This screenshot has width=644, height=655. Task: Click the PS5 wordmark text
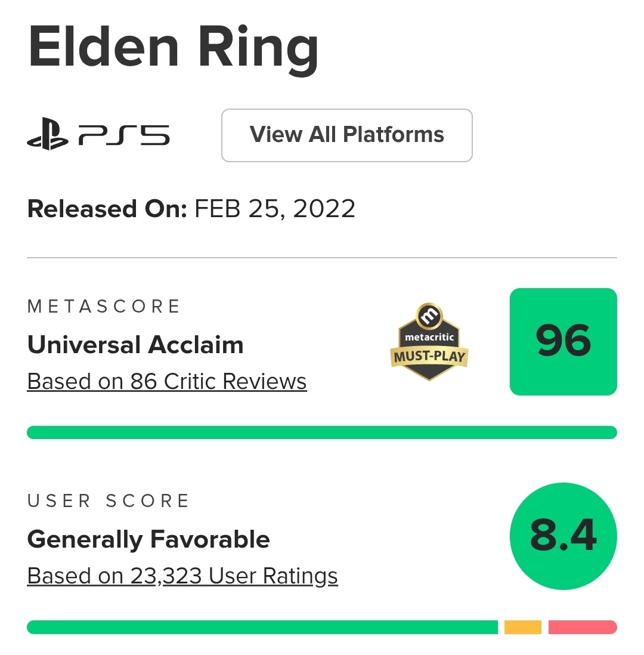click(124, 135)
